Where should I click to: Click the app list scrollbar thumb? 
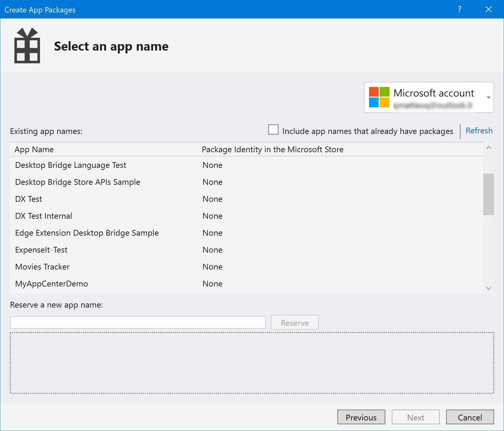[488, 194]
